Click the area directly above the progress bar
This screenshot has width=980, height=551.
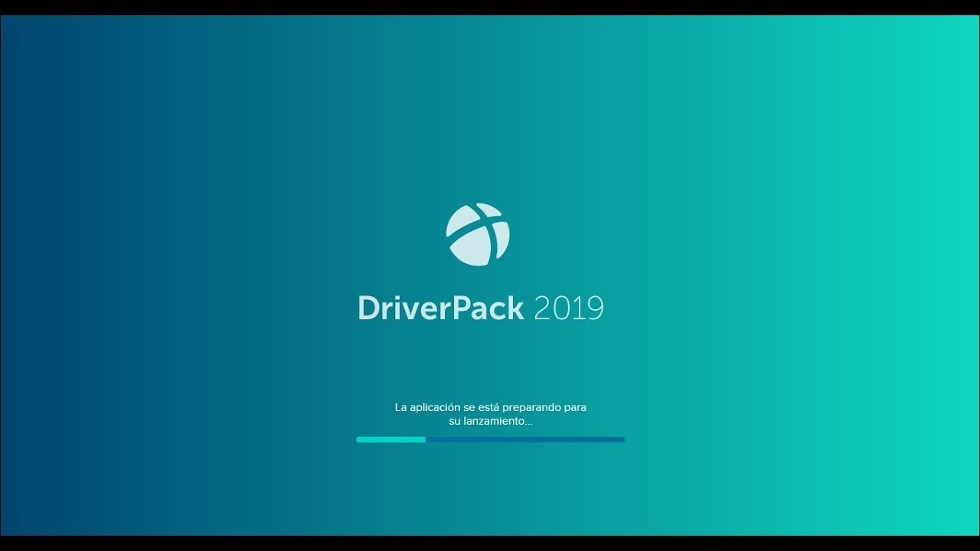(x=490, y=431)
